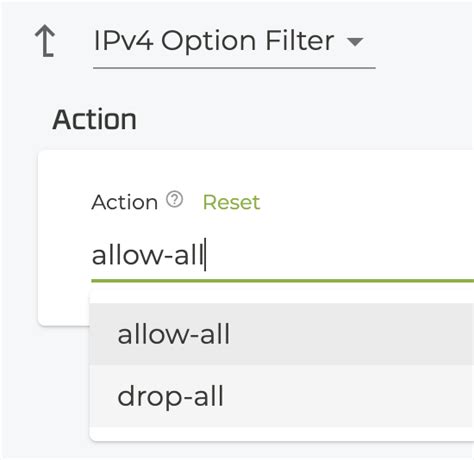Image resolution: width=474 pixels, height=460 pixels.
Task: Click highlighted row right of allow-all option
Action: (x=350, y=334)
